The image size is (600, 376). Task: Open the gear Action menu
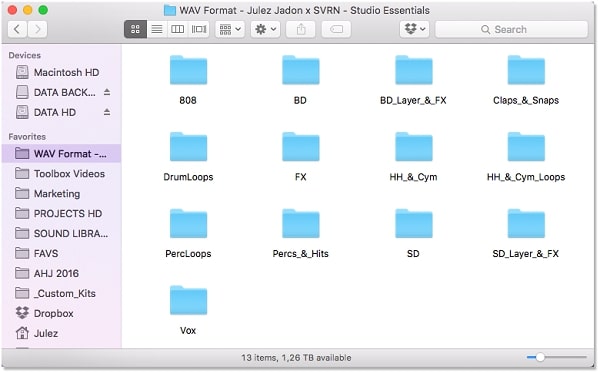266,29
